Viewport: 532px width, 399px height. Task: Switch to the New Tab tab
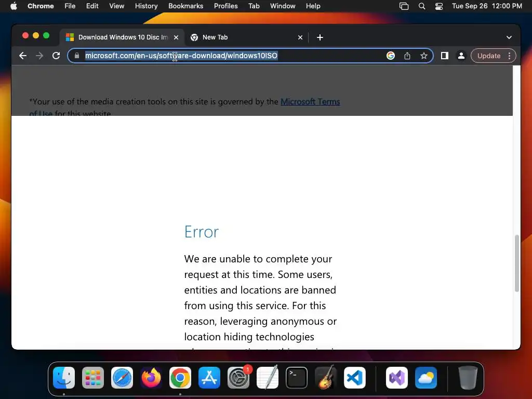[247, 37]
